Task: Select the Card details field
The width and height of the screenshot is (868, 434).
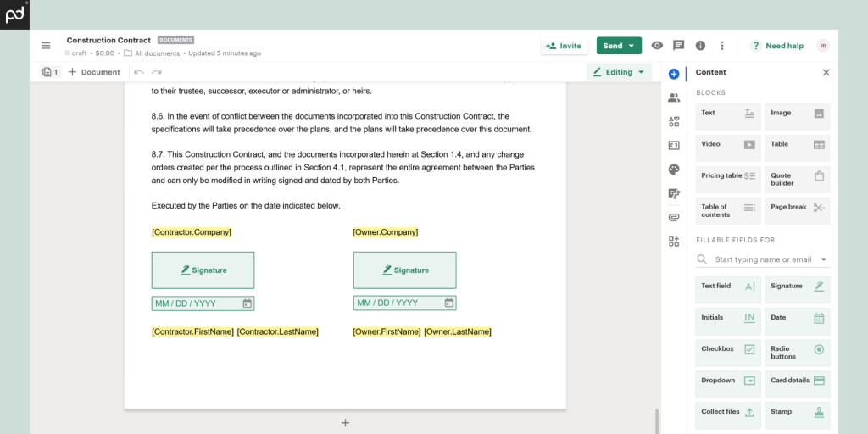Action: 797,384
